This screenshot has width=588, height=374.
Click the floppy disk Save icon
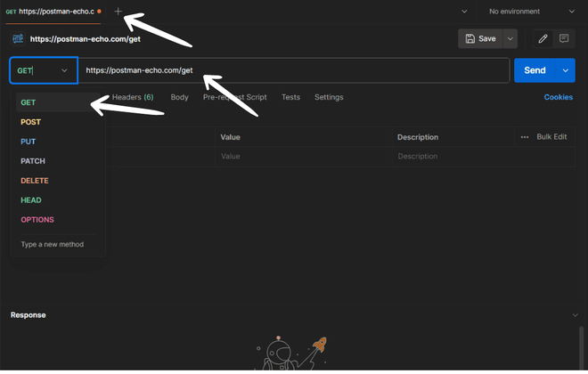[x=470, y=38]
